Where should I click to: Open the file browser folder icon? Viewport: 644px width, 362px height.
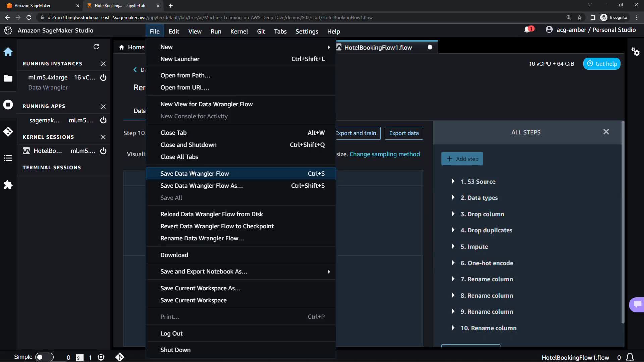tap(8, 78)
